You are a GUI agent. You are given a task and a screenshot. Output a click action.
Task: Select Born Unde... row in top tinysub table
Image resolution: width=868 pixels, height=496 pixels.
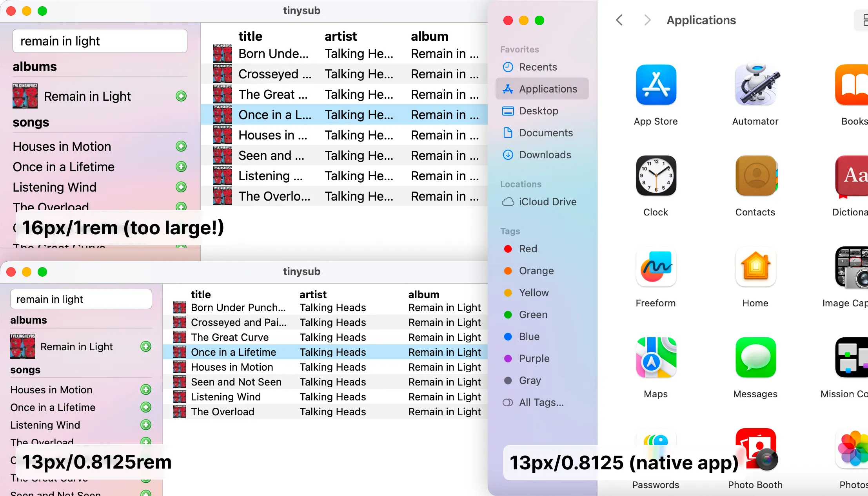344,54
